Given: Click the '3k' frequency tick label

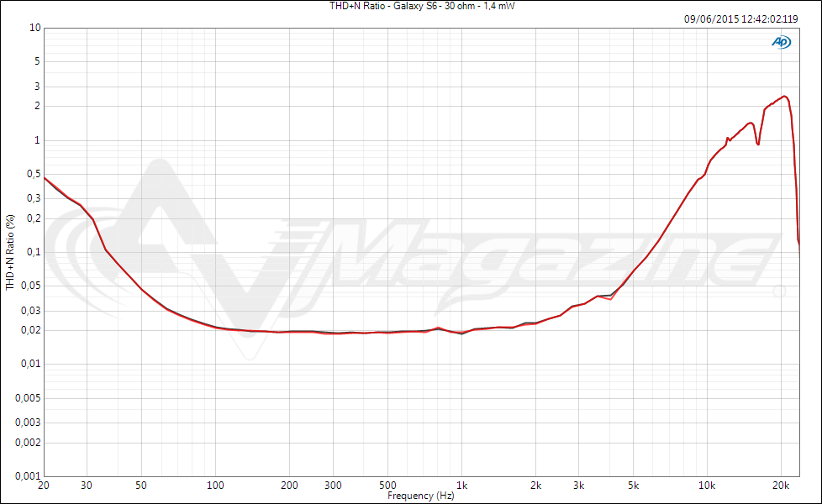Looking at the screenshot, I should coord(579,486).
